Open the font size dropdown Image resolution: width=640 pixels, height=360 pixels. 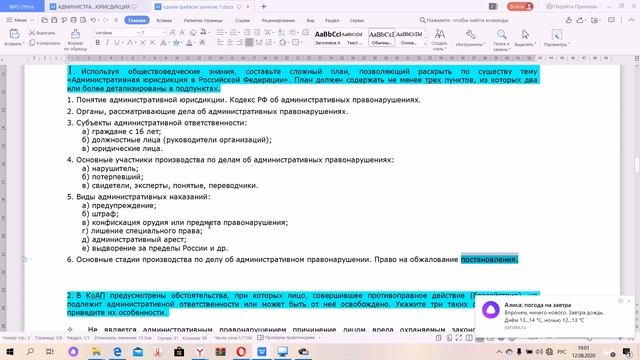pyautogui.click(x=164, y=33)
